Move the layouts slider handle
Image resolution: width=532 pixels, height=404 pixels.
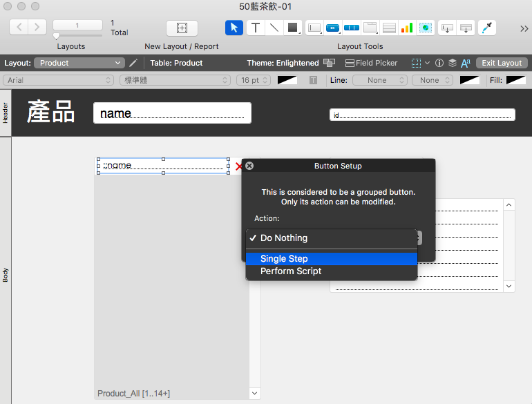pos(57,36)
